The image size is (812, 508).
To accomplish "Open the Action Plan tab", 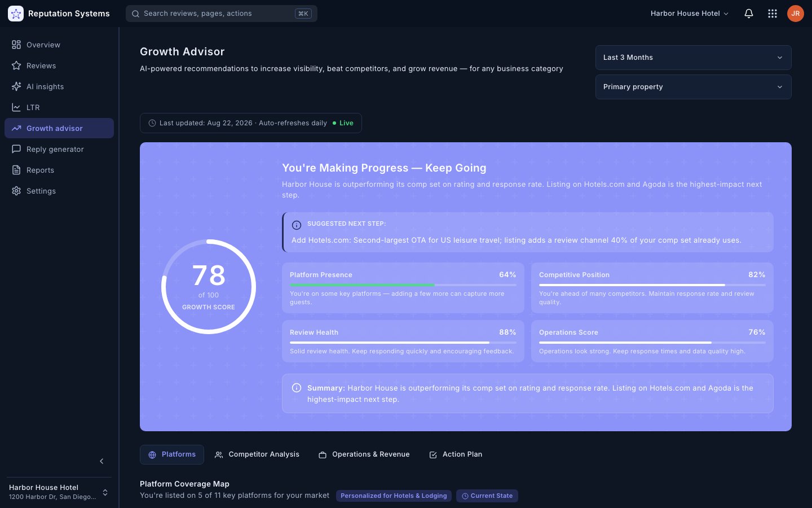I will pyautogui.click(x=456, y=454).
